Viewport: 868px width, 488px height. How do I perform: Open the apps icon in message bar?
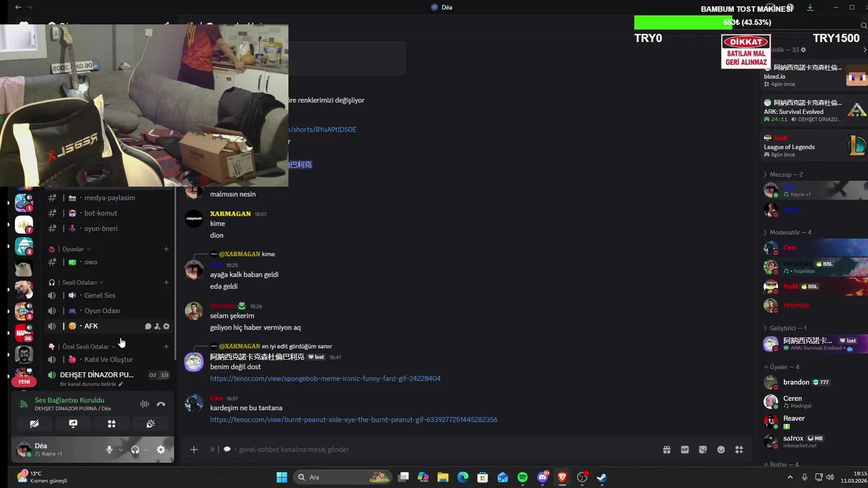tap(739, 449)
